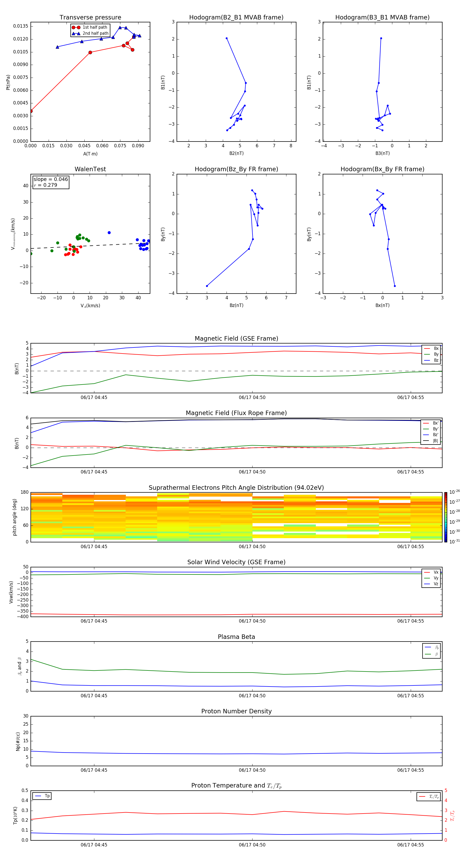Image resolution: width=473 pixels, height=868 pixels.
Task: Click the isolated blue Walen point near VA 22
Action: (109, 233)
